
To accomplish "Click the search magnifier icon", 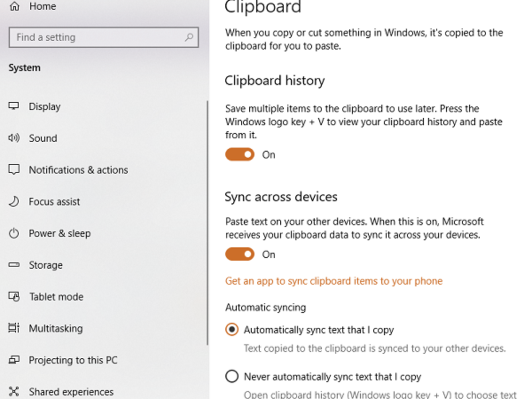I will pos(189,37).
